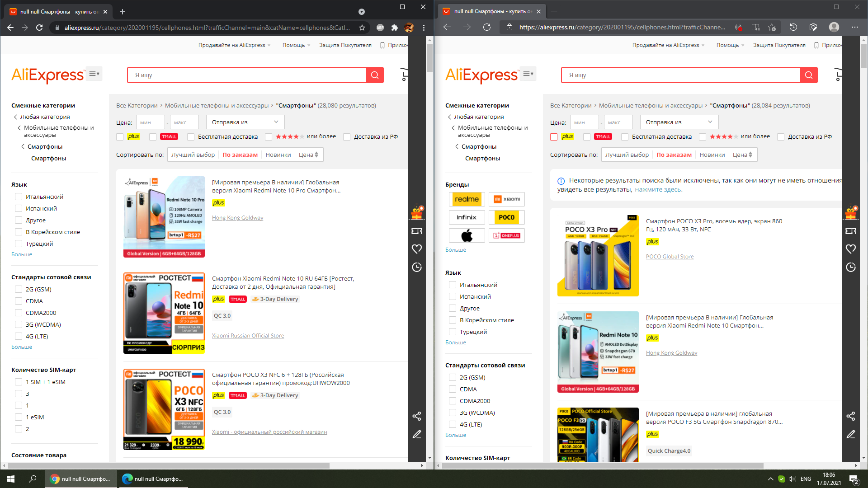Click the feedback pencil icon in right sidebar
Viewport: 868px width, 488px height.
point(850,434)
